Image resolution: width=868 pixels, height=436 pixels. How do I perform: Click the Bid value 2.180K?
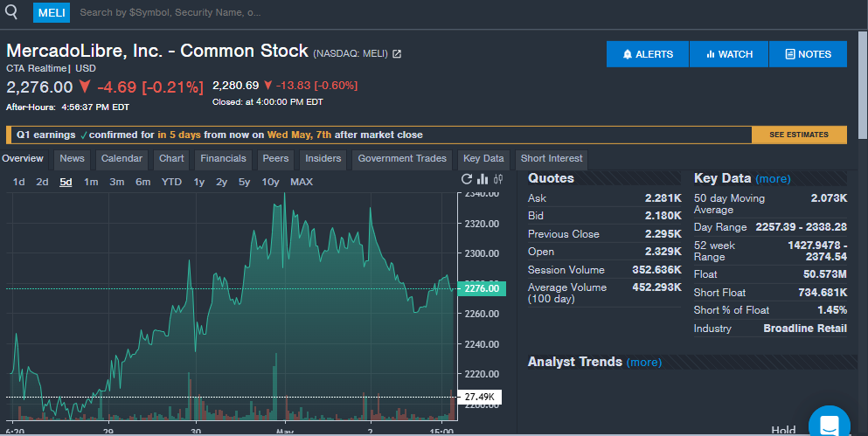coord(663,216)
